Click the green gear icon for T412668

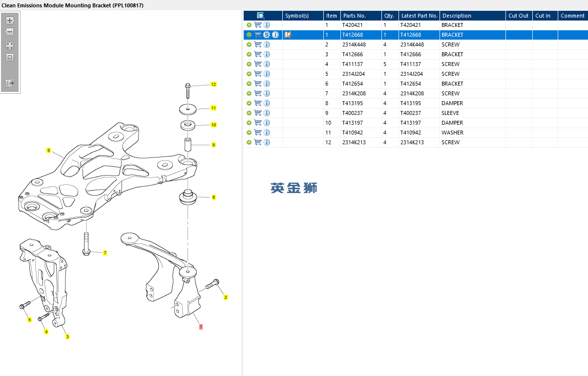(249, 35)
